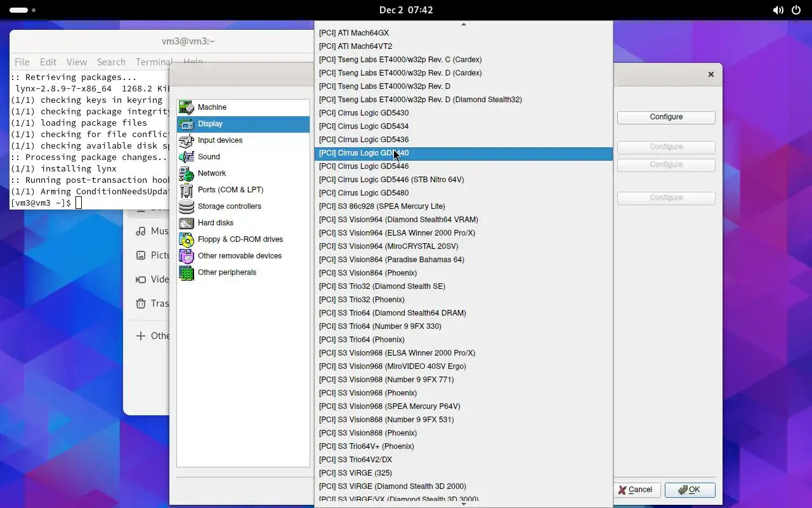Screen dimensions: 812x508
Task: Choose S3 Vision868 (Number 9 9FX 531)
Action: (x=464, y=420)
